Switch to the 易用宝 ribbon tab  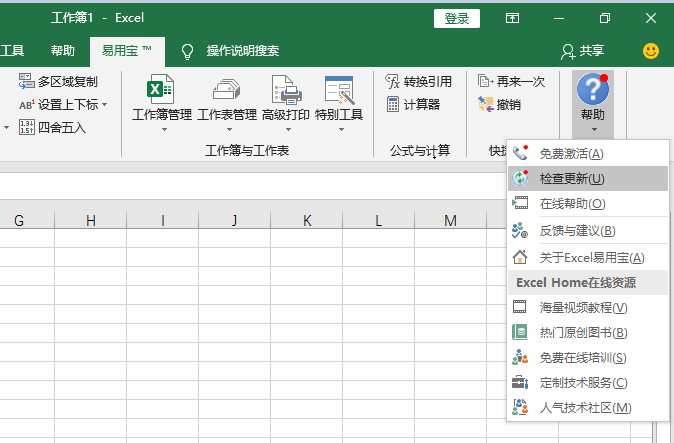[x=126, y=51]
